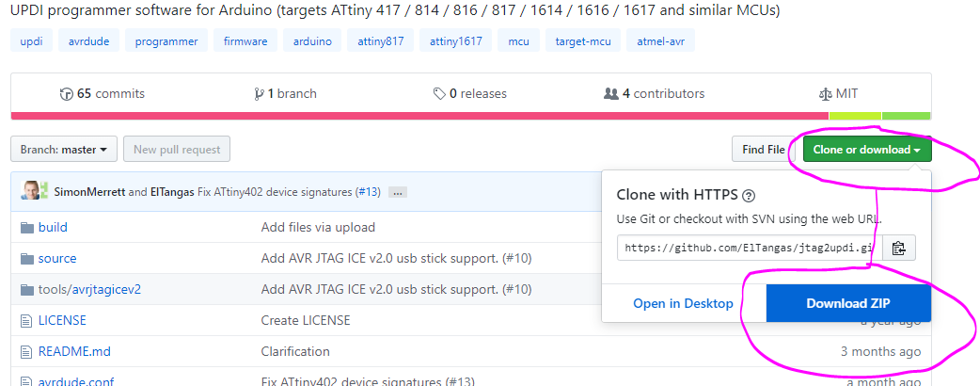The width and height of the screenshot is (980, 386).
Task: Click the source folder icon
Action: tap(26, 258)
